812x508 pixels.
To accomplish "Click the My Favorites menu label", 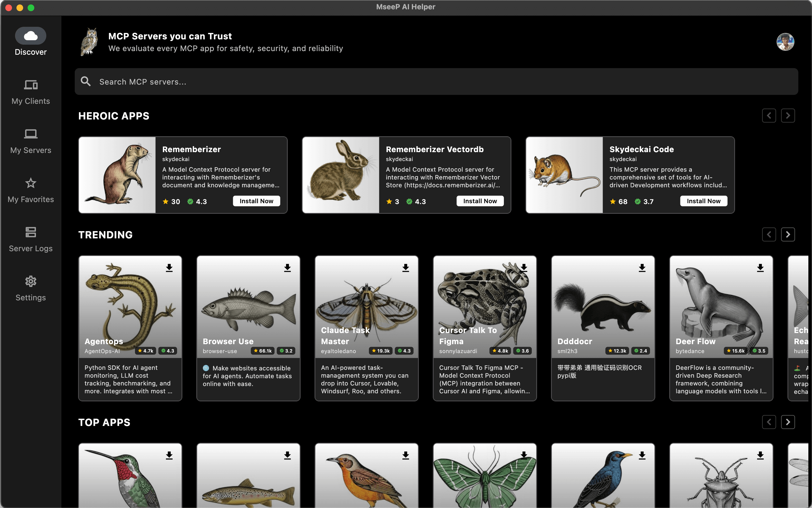I will 31,199.
